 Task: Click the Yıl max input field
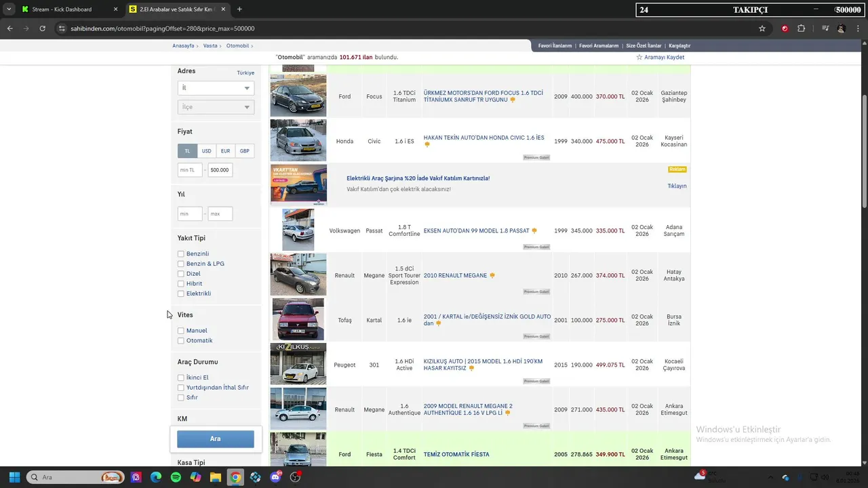tap(220, 214)
